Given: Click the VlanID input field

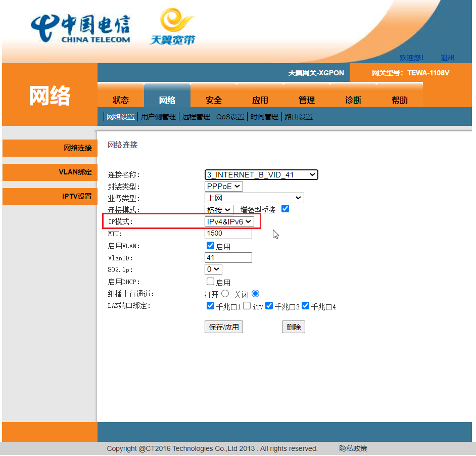Looking at the screenshot, I should point(228,258).
